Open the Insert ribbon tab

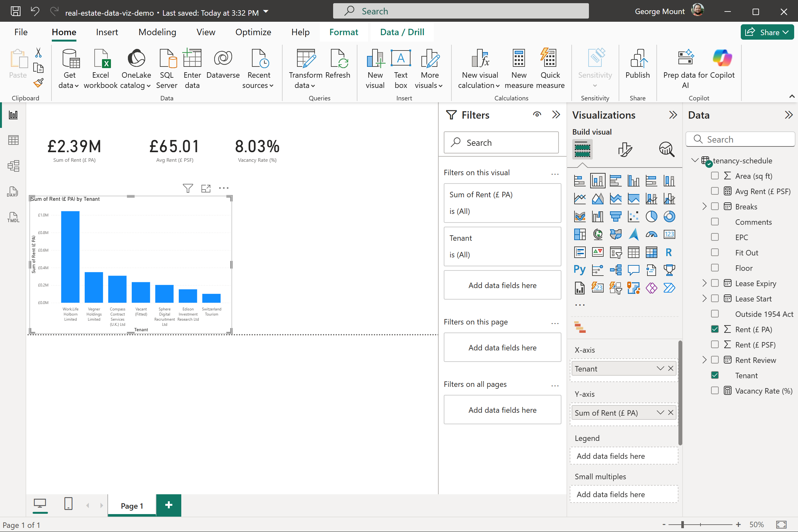pos(107,32)
